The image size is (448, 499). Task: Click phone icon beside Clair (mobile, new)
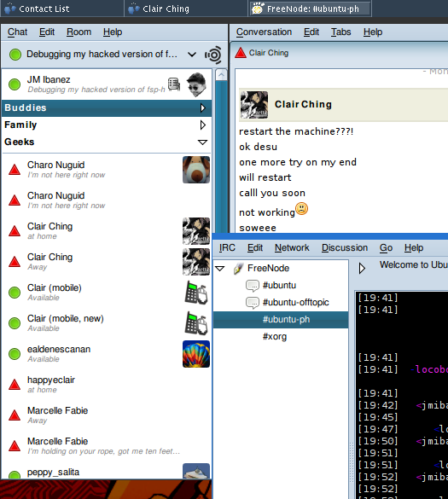coord(196,323)
